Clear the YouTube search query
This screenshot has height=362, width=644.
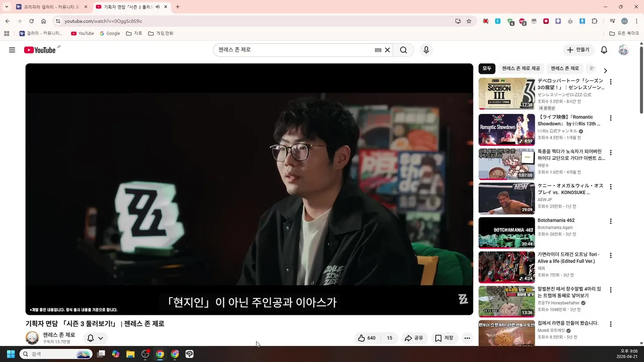click(387, 50)
